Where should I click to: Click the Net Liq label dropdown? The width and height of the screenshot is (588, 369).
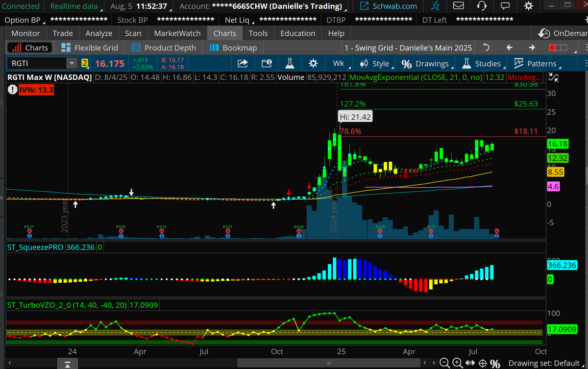[x=240, y=20]
